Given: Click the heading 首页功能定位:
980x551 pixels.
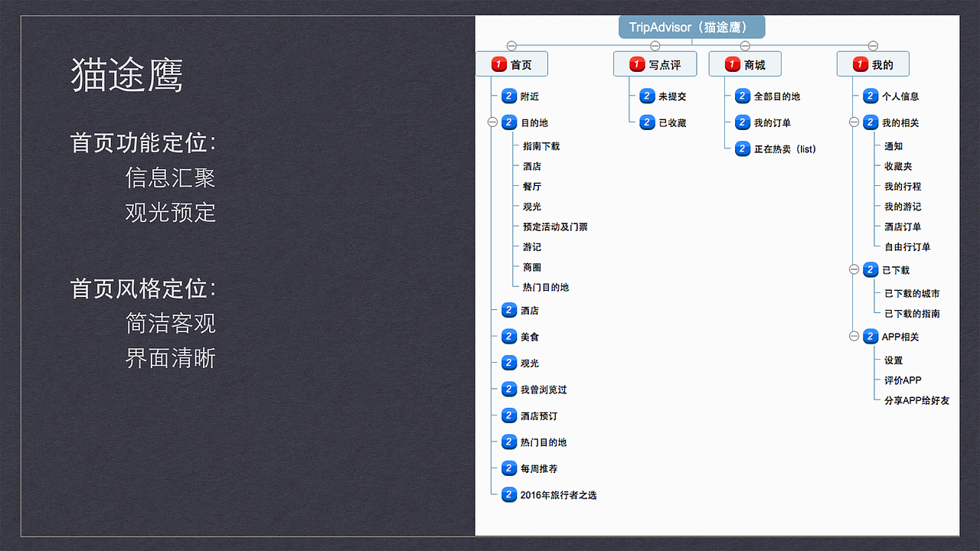Looking at the screenshot, I should (143, 142).
